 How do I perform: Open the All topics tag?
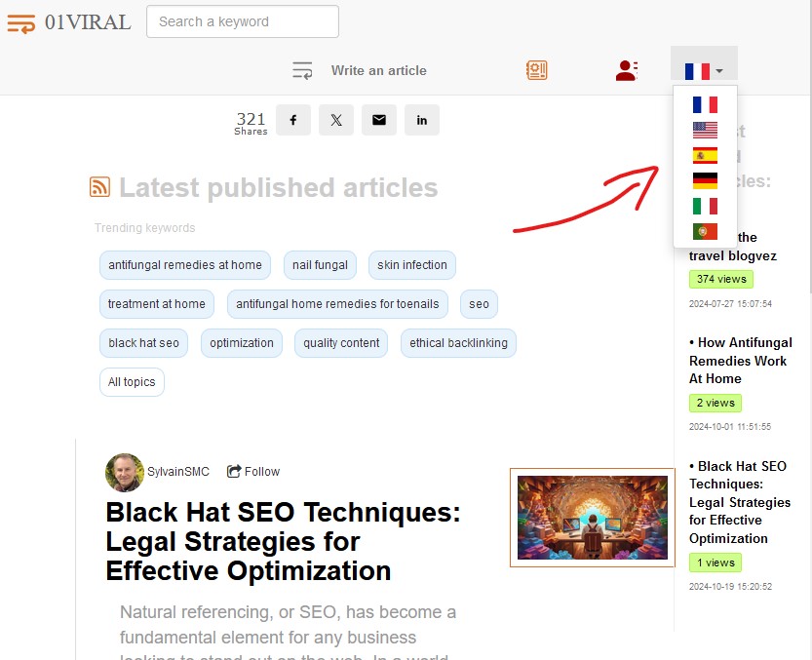point(132,382)
